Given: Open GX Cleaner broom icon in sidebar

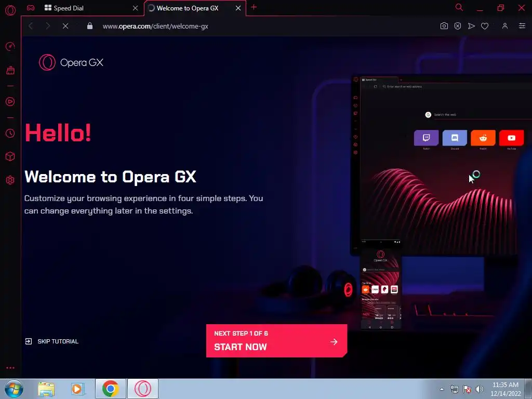Looking at the screenshot, I should click(x=10, y=70).
